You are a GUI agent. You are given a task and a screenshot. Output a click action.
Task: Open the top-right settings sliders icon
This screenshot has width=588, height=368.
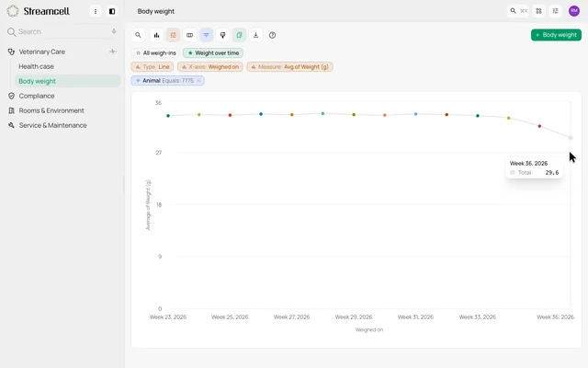click(555, 11)
